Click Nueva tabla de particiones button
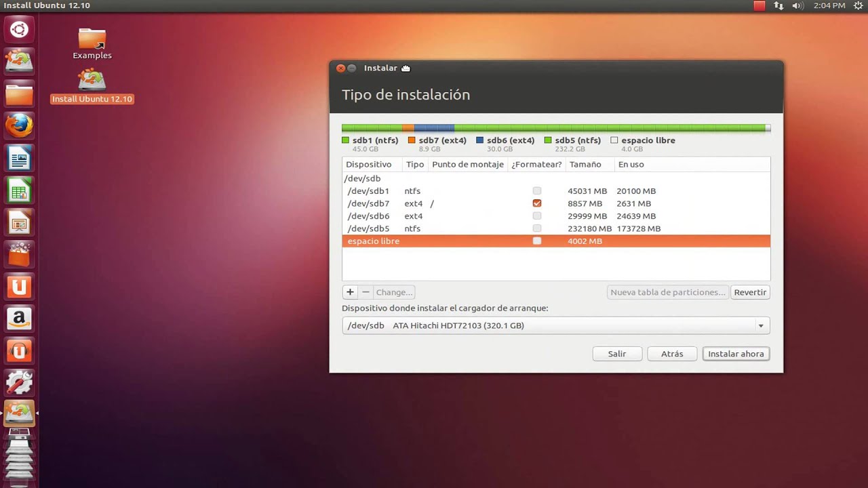The width and height of the screenshot is (868, 488). pos(668,292)
